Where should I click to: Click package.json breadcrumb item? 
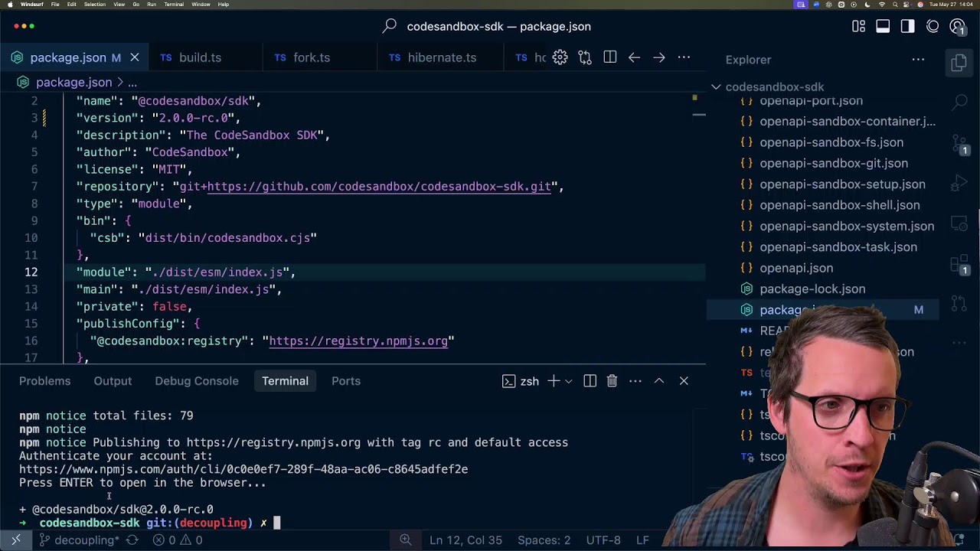73,82
